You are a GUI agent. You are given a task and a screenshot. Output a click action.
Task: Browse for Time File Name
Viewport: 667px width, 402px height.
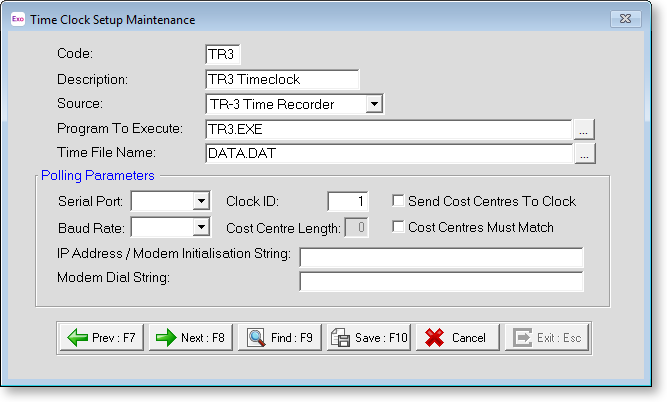(x=585, y=153)
